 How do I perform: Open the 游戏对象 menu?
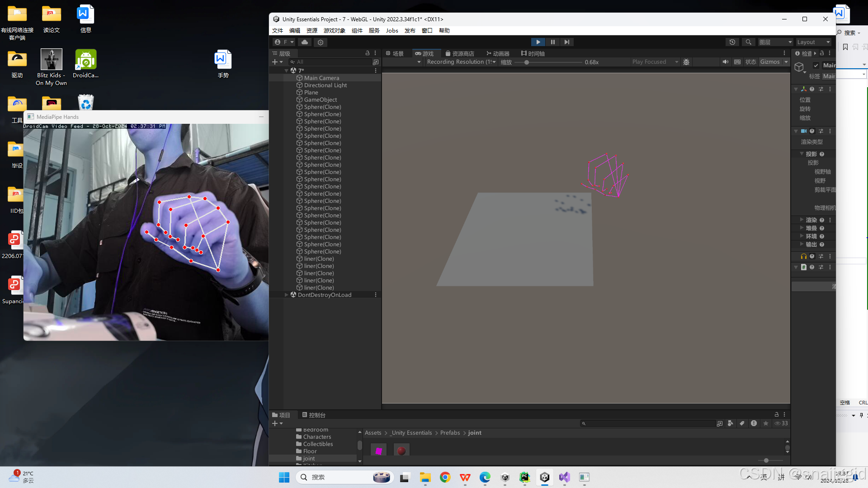click(x=334, y=31)
